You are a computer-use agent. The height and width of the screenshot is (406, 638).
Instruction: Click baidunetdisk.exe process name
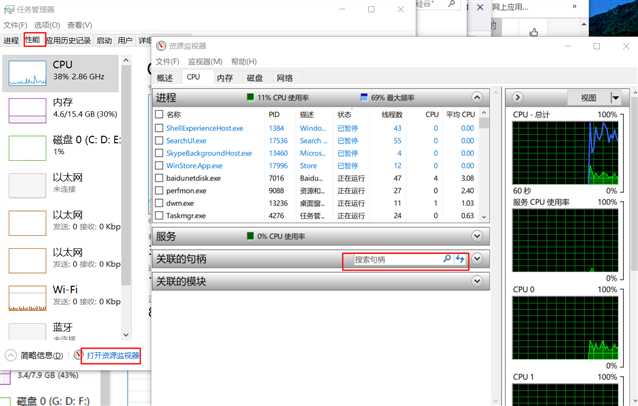193,178
